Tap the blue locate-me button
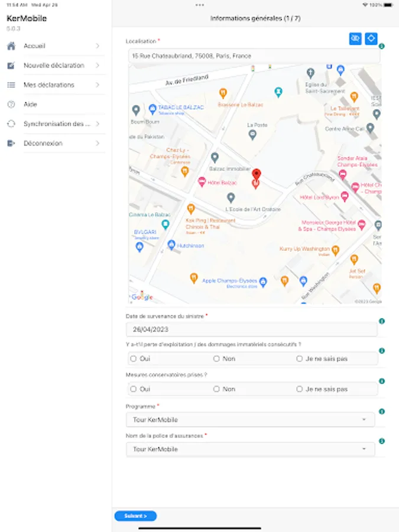This screenshot has width=399, height=532. (371, 38)
